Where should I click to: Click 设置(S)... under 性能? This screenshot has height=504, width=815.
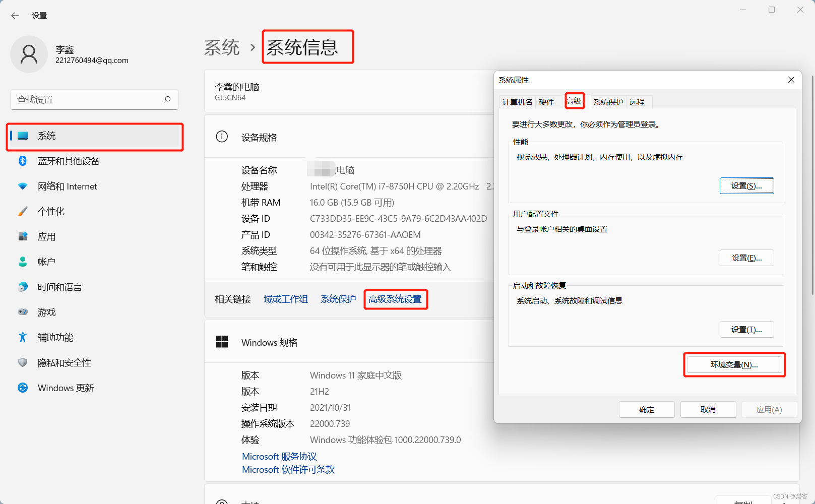tap(746, 186)
